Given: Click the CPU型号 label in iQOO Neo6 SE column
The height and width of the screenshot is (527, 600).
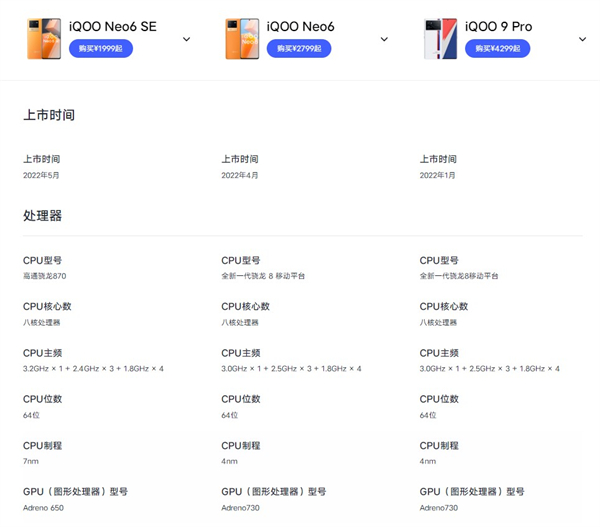Looking at the screenshot, I should (42, 260).
